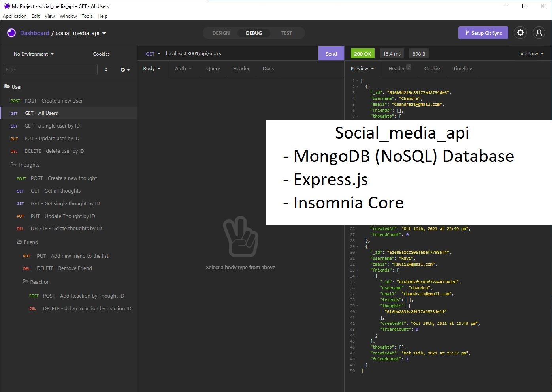Viewport: 552px width, 392px height.
Task: Open the Cookies manager
Action: 102,54
